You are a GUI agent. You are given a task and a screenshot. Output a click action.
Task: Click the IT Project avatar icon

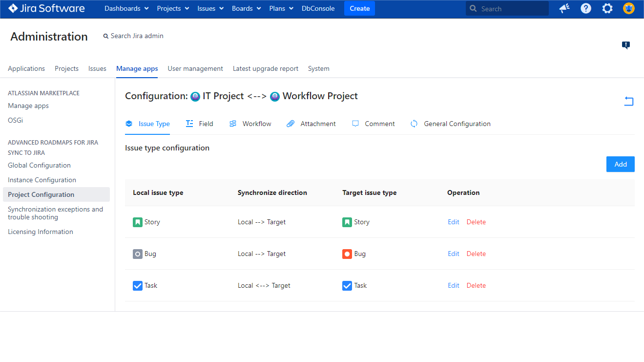pos(195,96)
